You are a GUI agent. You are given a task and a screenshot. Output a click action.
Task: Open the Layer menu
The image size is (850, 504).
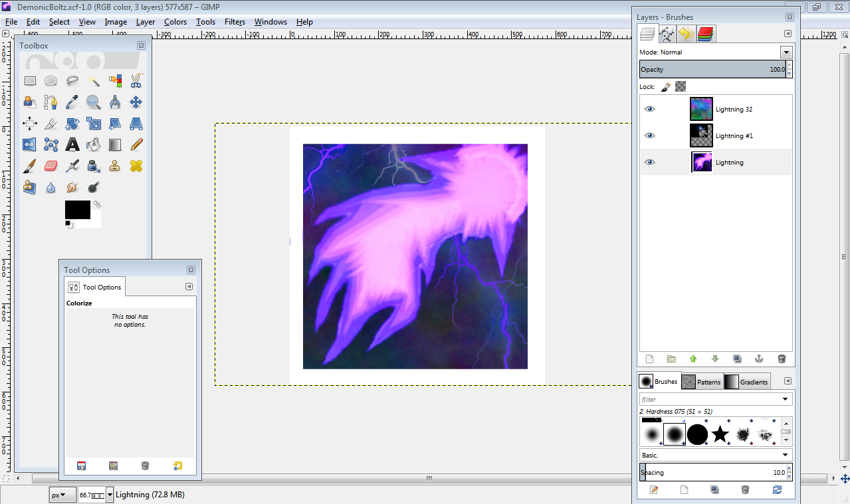[146, 22]
